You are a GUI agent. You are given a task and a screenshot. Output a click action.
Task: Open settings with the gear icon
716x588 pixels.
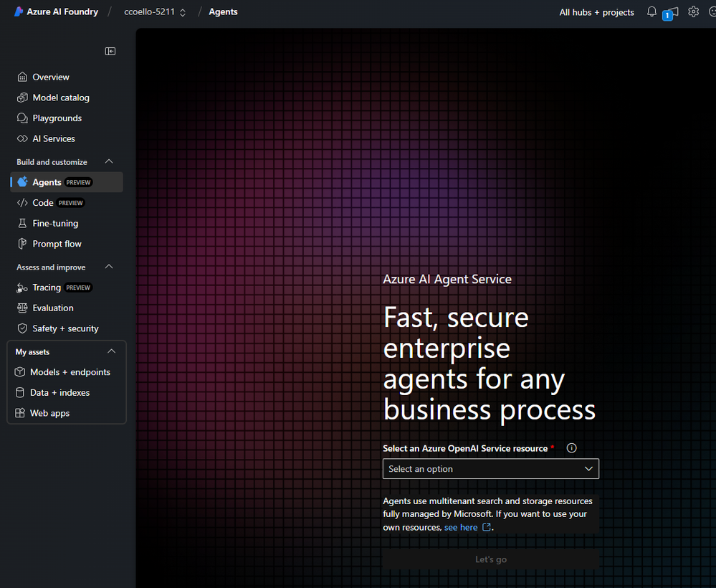(693, 12)
